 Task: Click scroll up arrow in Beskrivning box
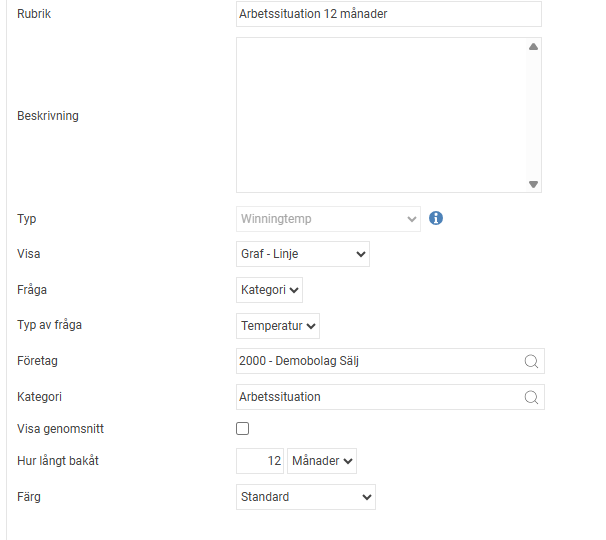533,47
